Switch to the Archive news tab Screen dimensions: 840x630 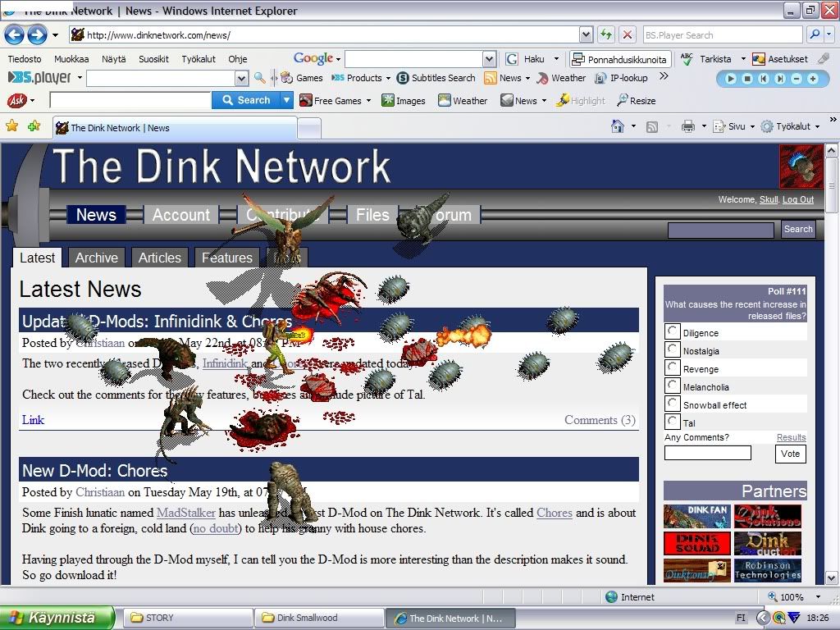[x=96, y=258]
